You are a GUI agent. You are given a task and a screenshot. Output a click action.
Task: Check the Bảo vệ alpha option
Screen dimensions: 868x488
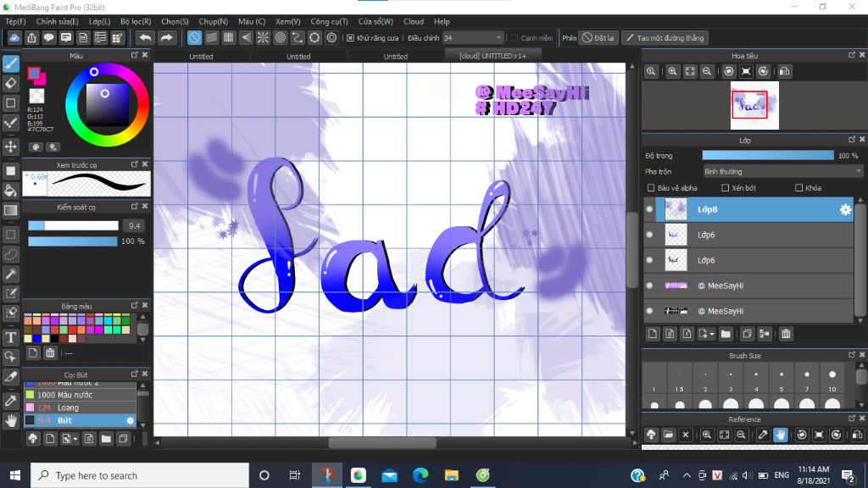[651, 188]
